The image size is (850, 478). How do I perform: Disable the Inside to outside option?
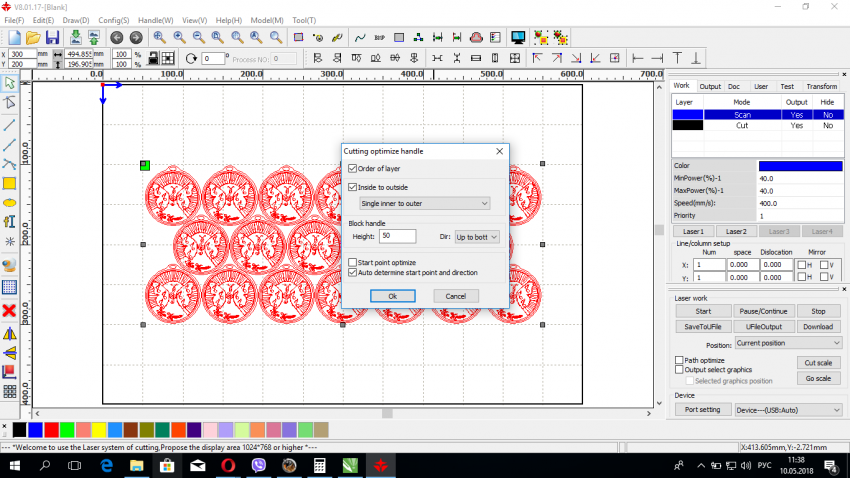click(352, 187)
